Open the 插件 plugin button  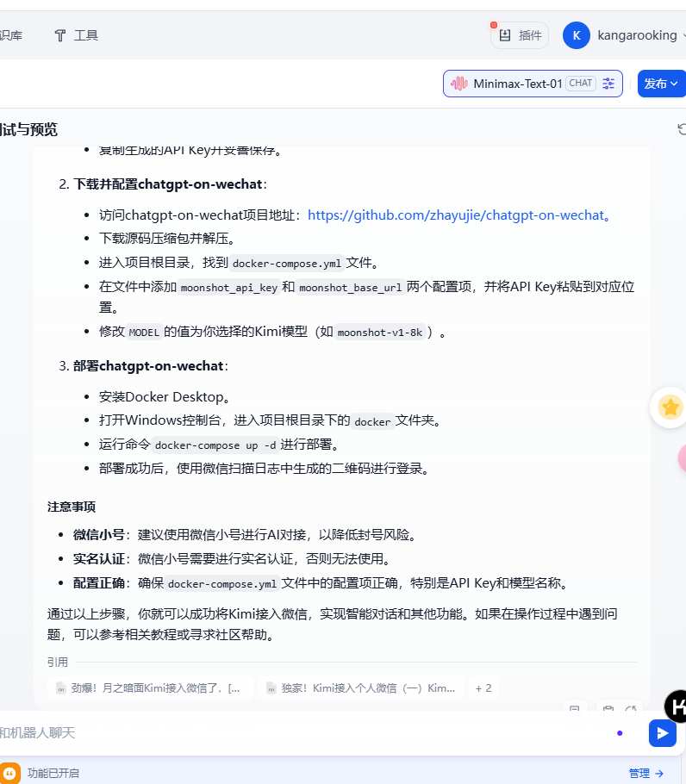(520, 35)
